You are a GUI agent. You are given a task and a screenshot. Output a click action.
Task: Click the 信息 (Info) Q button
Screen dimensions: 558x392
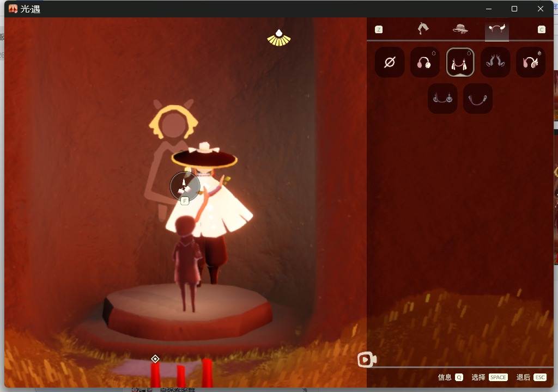pyautogui.click(x=450, y=377)
